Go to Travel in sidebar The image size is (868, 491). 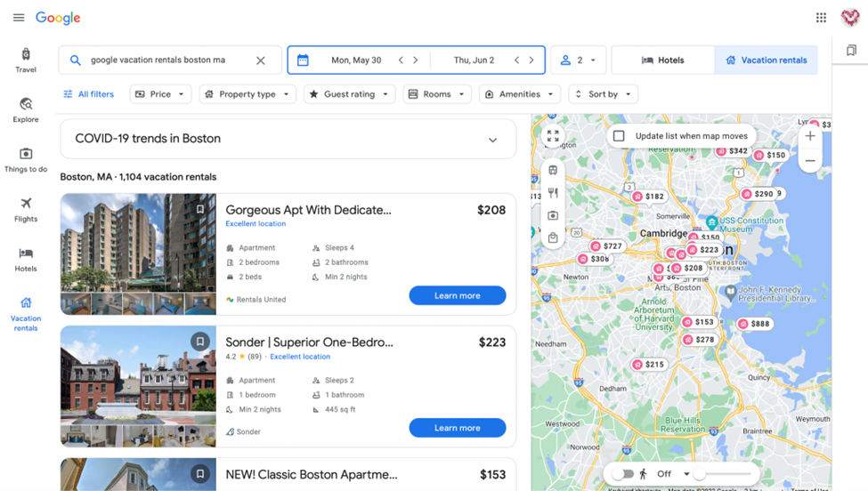[26, 60]
